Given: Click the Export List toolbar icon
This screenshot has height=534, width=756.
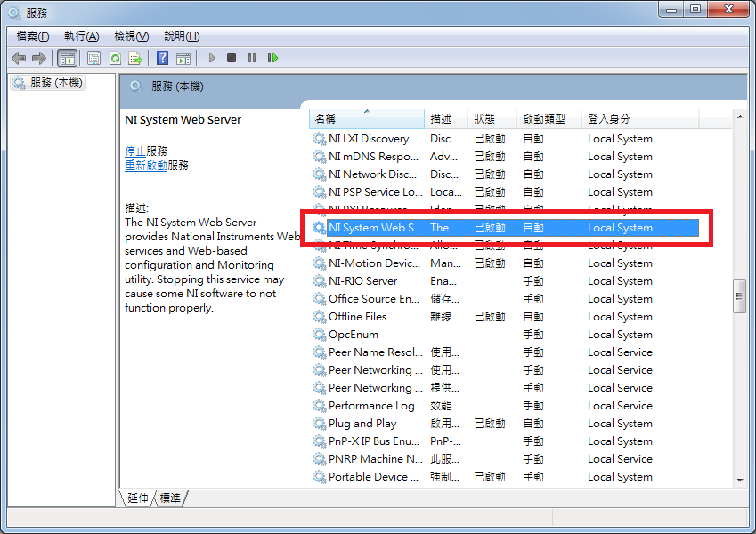Looking at the screenshot, I should click(x=135, y=59).
